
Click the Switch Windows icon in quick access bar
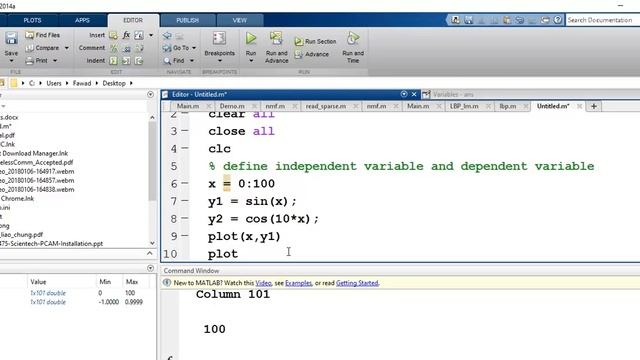pos(545,20)
